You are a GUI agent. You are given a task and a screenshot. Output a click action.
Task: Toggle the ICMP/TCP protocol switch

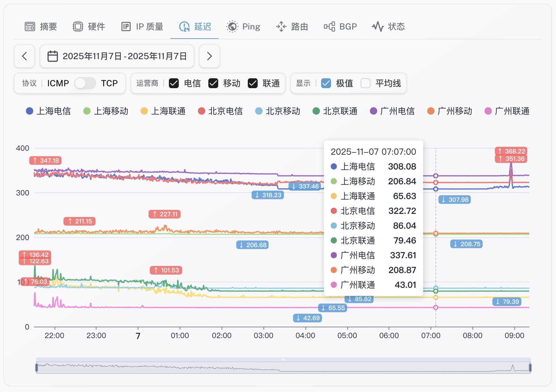click(85, 83)
